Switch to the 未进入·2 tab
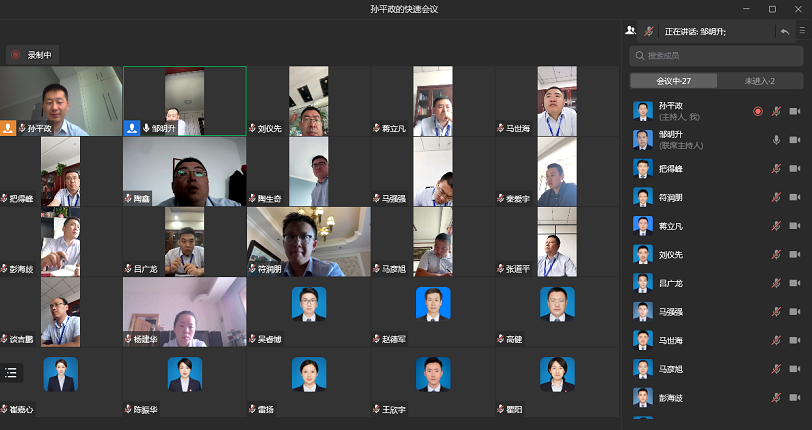The image size is (812, 430). click(760, 81)
